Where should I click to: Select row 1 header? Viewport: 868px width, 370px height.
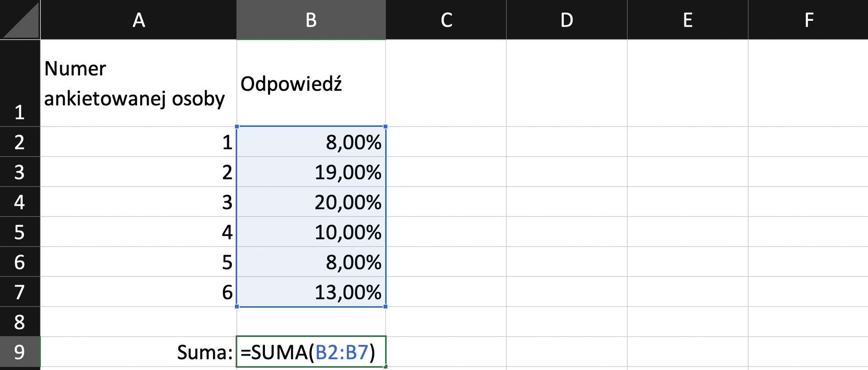tap(20, 83)
